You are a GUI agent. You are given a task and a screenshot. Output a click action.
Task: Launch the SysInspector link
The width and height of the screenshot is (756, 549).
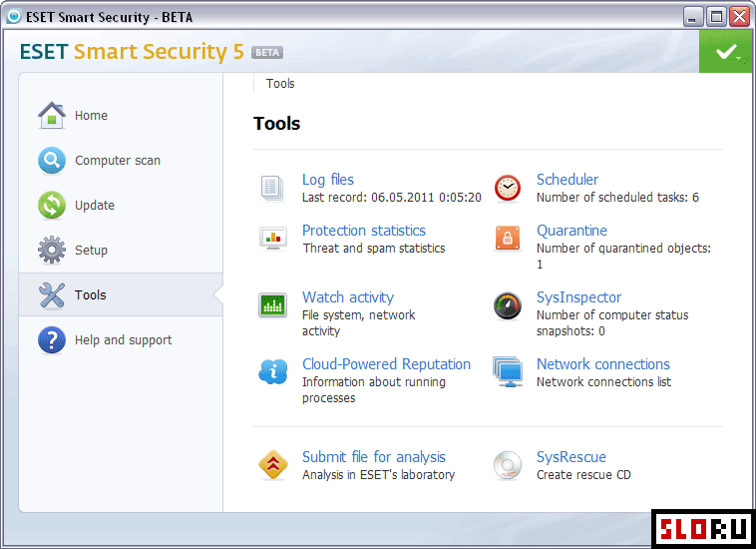579,297
